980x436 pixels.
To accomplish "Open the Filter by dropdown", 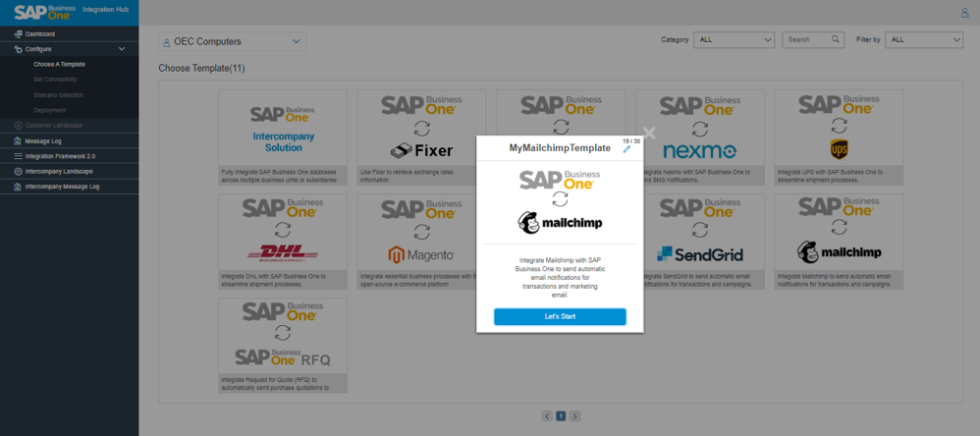I will [x=923, y=40].
